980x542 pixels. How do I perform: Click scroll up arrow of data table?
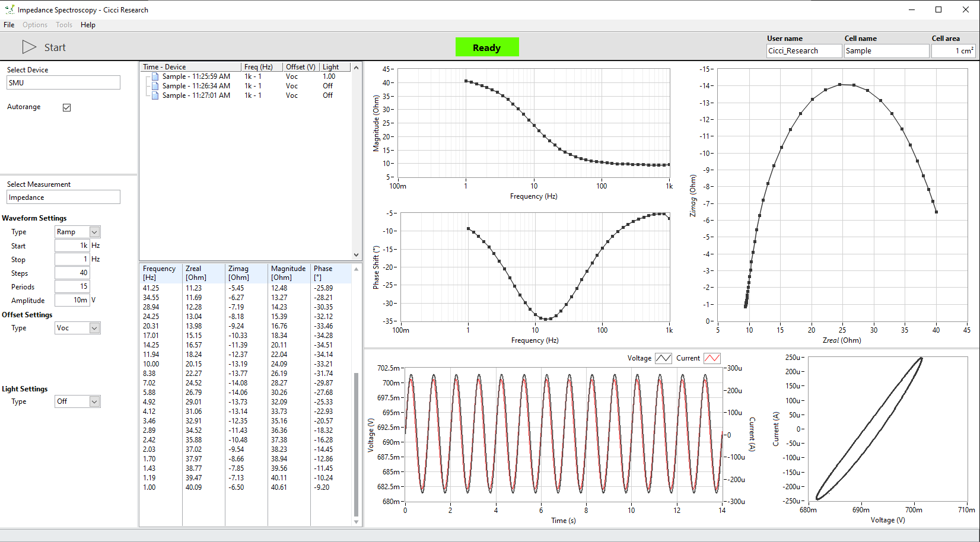click(356, 269)
